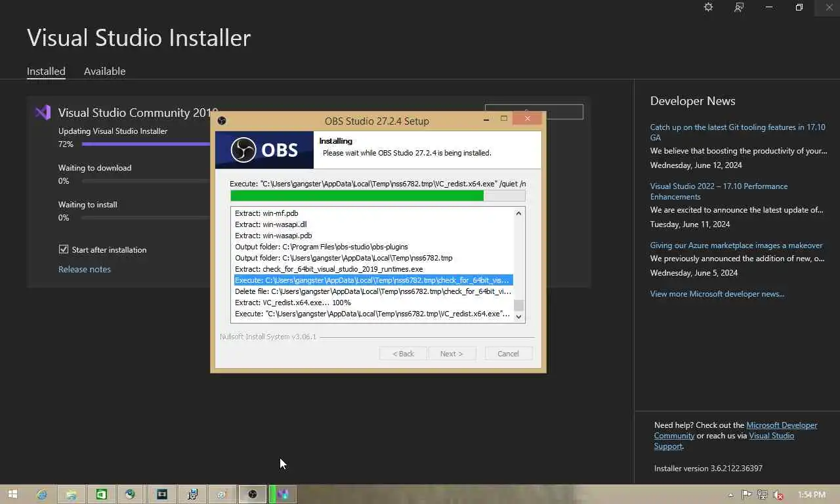Click the OBS logo banner in Setup header
840x504 pixels.
click(x=265, y=150)
